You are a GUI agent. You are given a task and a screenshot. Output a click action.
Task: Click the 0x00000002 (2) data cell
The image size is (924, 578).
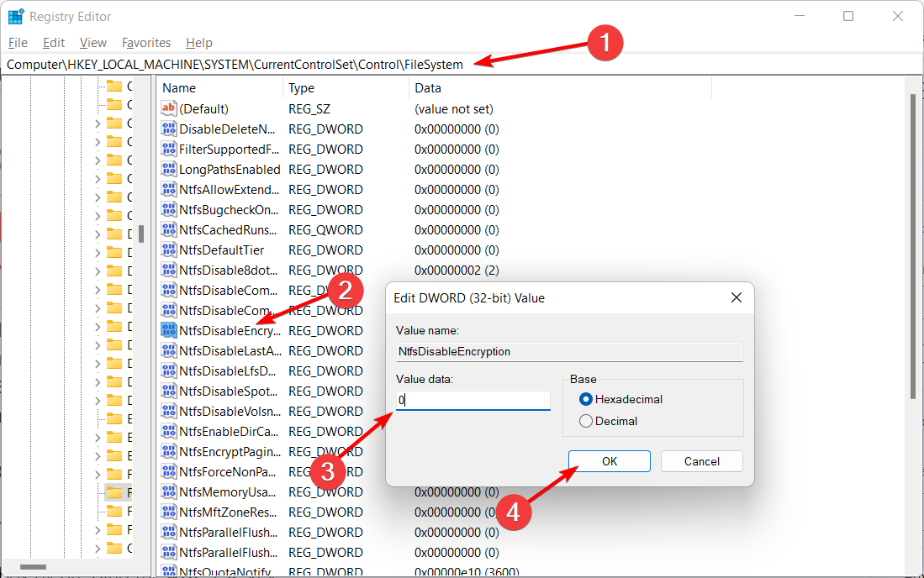pos(457,271)
